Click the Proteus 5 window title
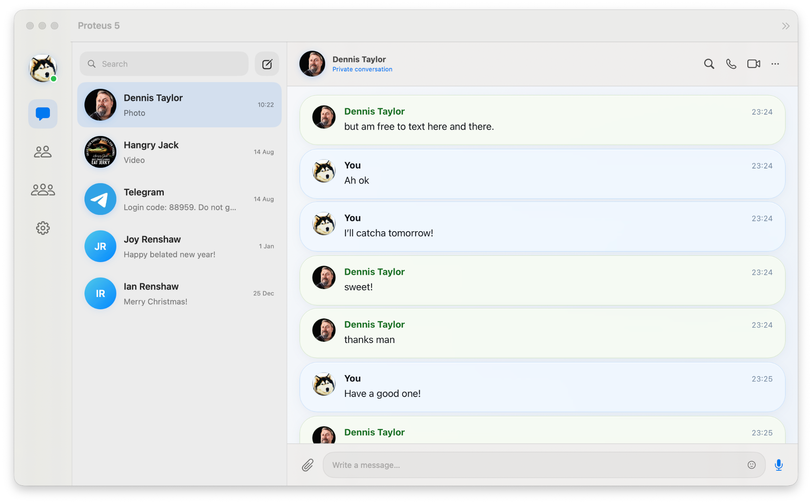Image resolution: width=812 pixels, height=504 pixels. 99,26
